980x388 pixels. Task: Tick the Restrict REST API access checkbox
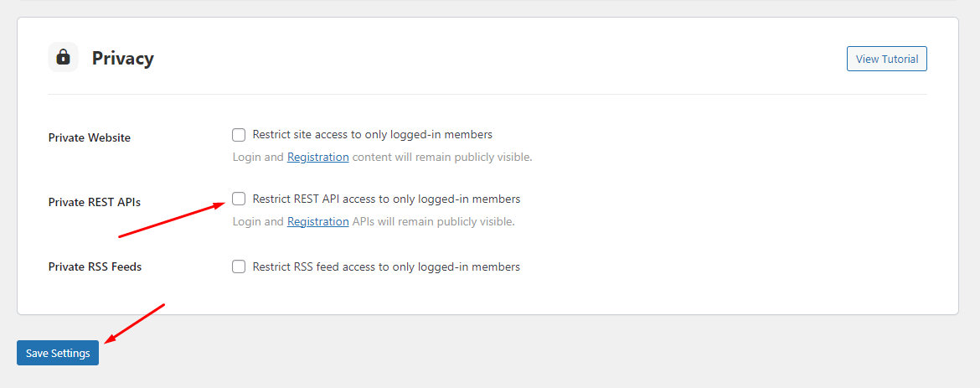[239, 199]
